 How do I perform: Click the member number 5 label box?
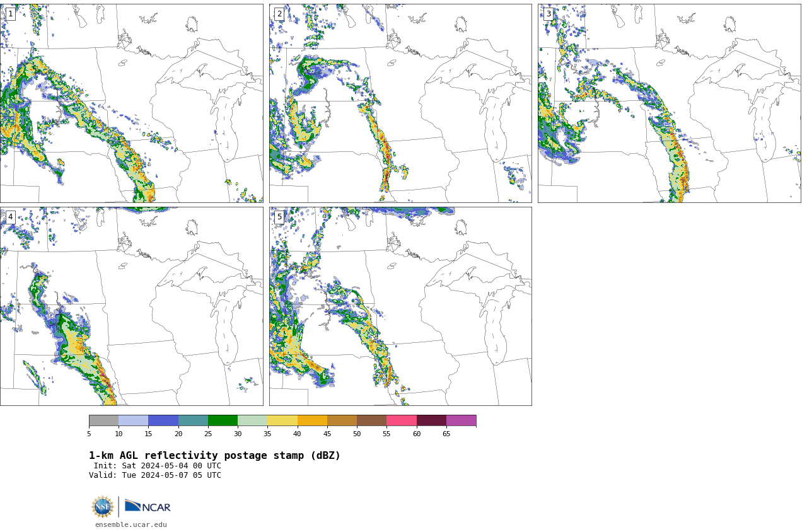tap(279, 217)
